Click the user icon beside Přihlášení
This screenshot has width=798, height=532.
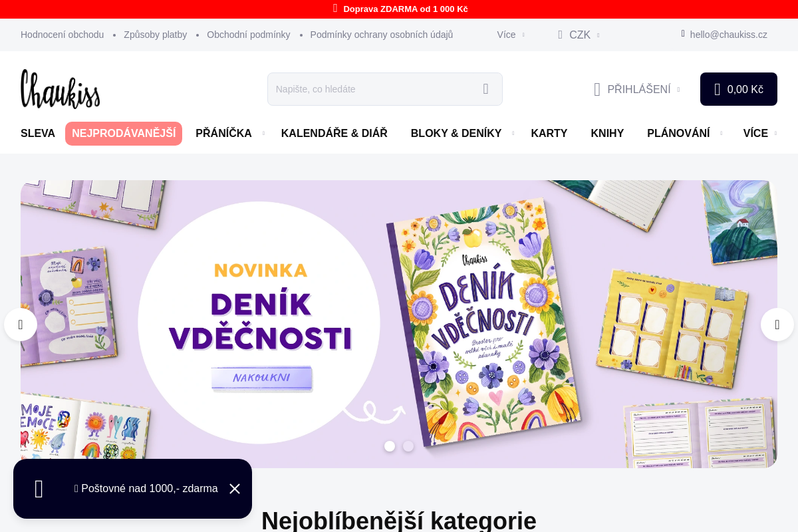(597, 89)
